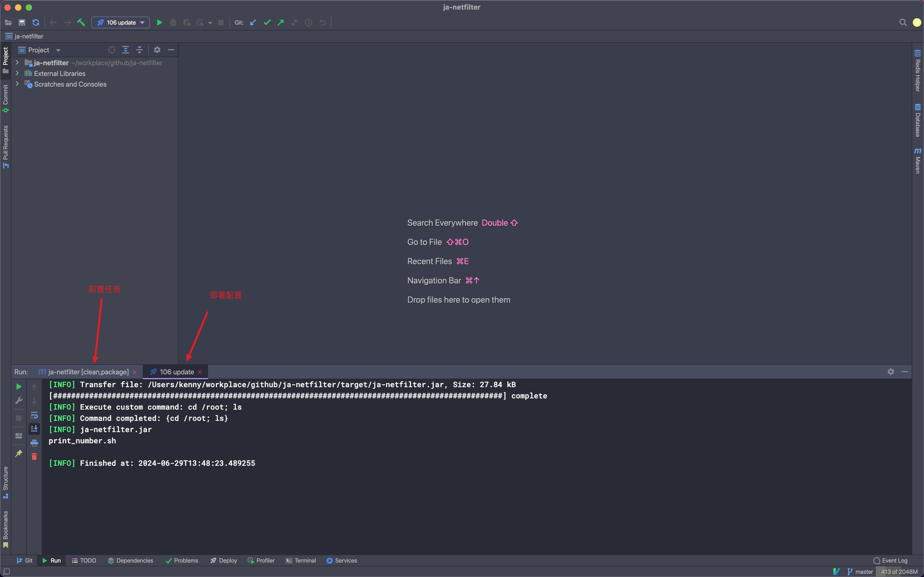Open the Terminal bottom tab
The width and height of the screenshot is (924, 577).
(301, 560)
